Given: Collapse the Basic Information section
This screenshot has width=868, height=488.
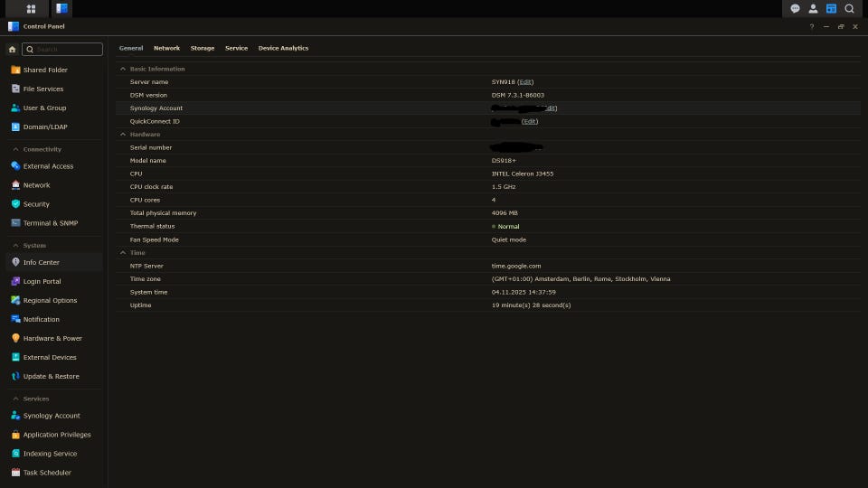Looking at the screenshot, I should [x=123, y=70].
